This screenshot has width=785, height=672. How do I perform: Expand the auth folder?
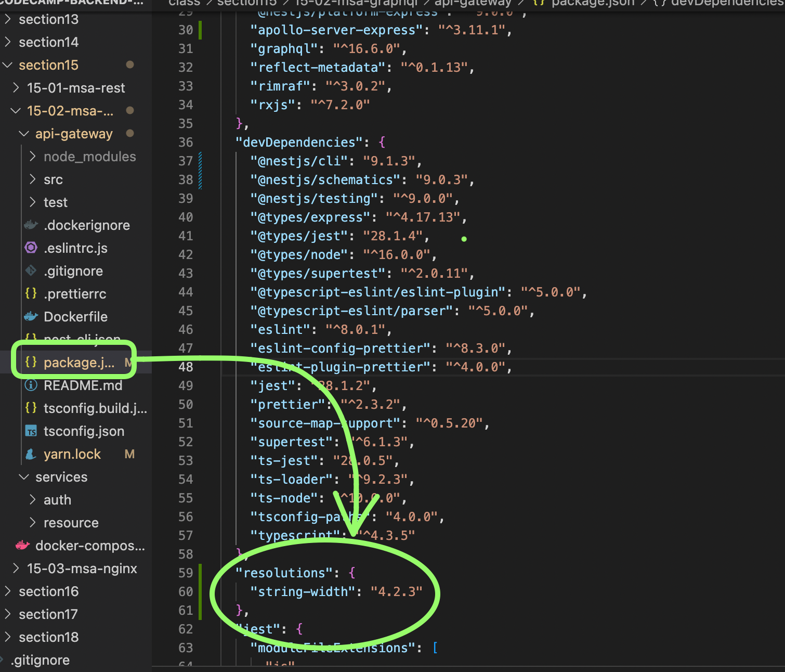[x=33, y=500]
